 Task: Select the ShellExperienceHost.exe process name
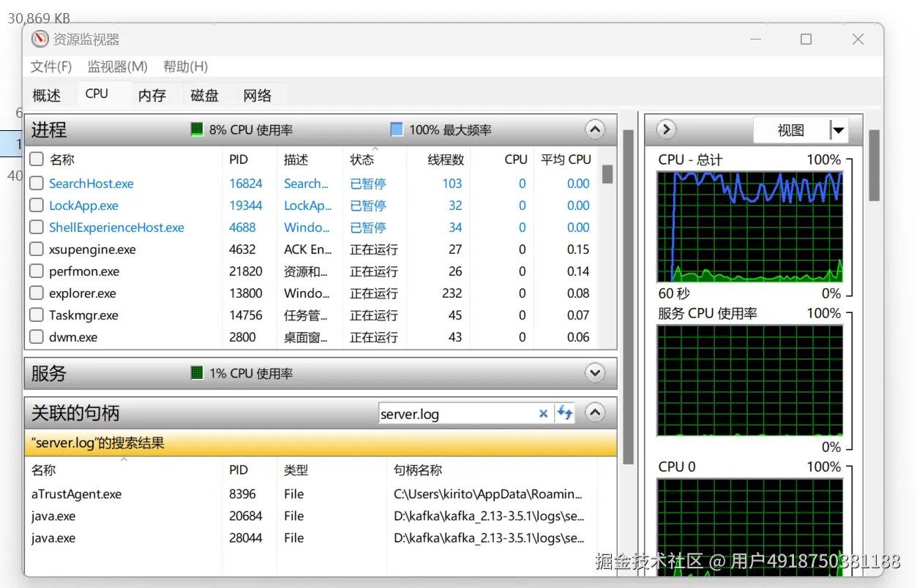pyautogui.click(x=116, y=227)
